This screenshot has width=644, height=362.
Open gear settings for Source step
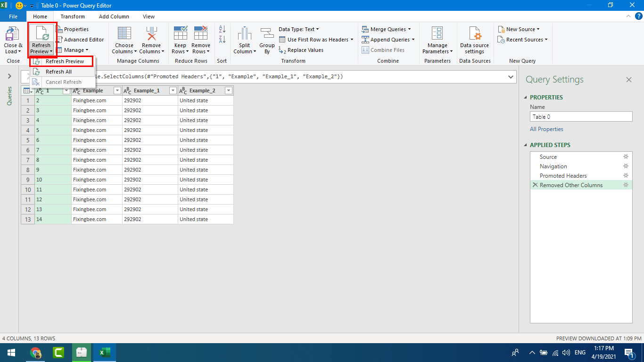626,157
